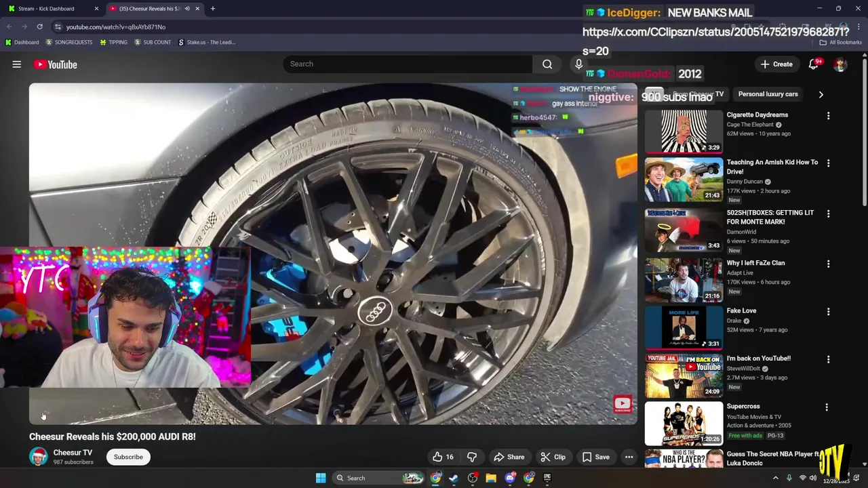Viewport: 868px width, 488px height.
Task: Focus the Chrome address bar URL
Action: point(116,26)
